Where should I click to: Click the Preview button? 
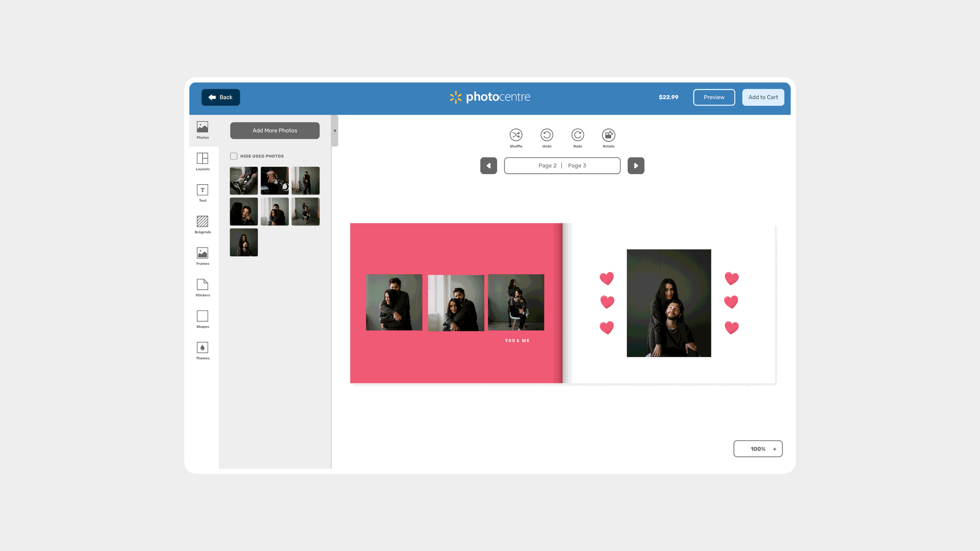pyautogui.click(x=714, y=97)
